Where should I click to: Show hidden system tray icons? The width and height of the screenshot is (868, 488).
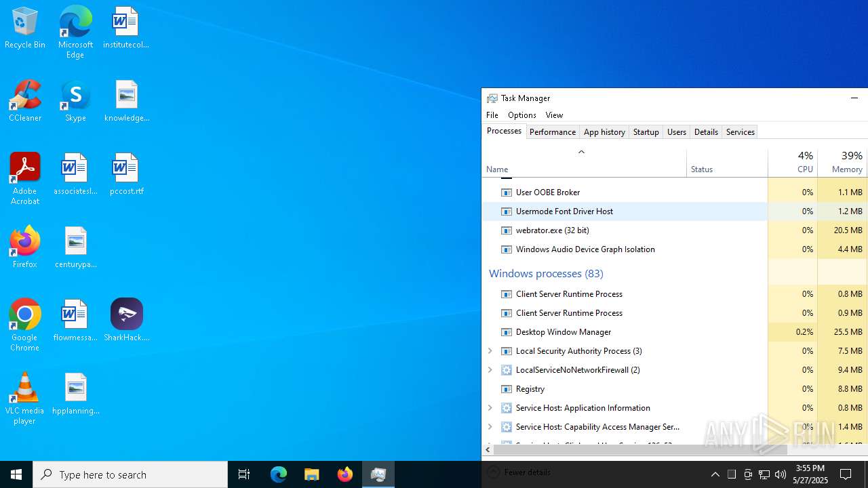point(715,474)
